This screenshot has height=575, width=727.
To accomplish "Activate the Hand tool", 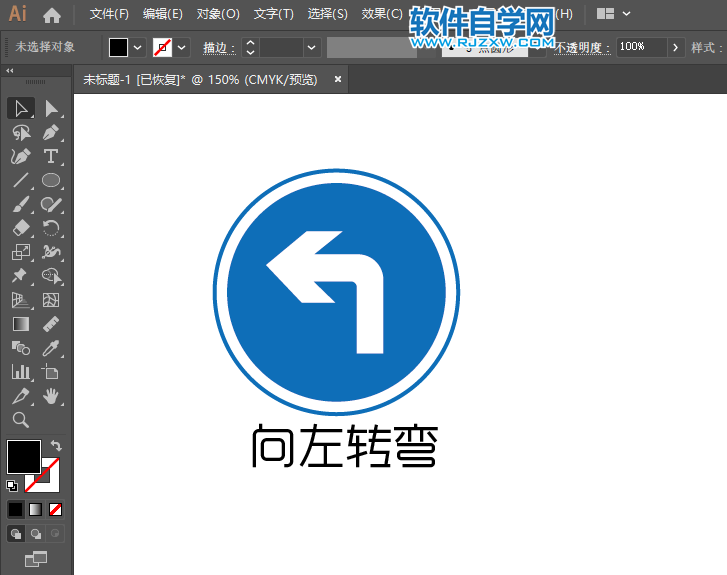I will click(x=51, y=396).
